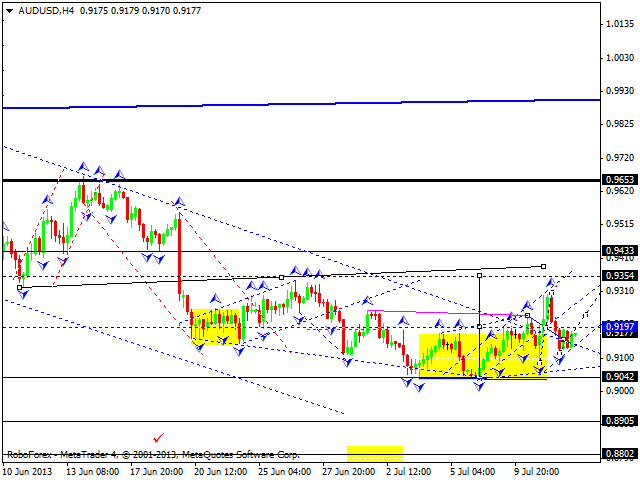The height and width of the screenshot is (480, 640).
Task: Click the 0.8905 price level label
Action: (620, 422)
